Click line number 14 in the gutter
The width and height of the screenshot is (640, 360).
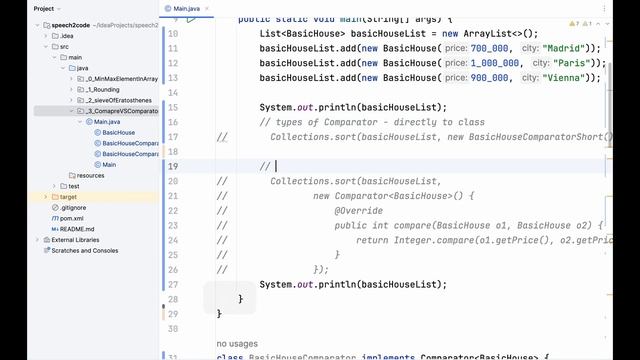point(173,93)
